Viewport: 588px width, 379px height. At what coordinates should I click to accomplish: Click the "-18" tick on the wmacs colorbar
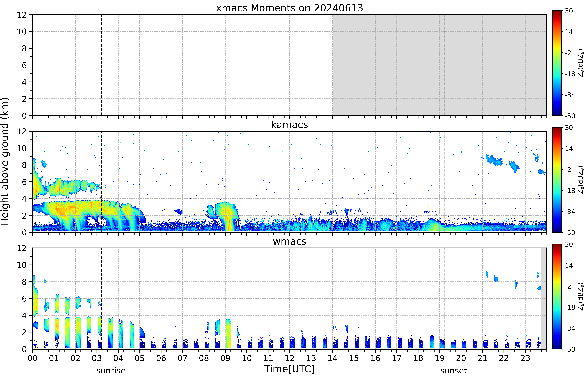click(570, 307)
